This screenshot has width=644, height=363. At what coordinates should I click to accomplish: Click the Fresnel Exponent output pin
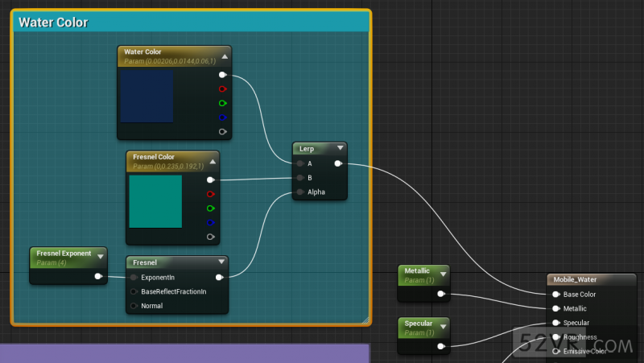tap(97, 277)
